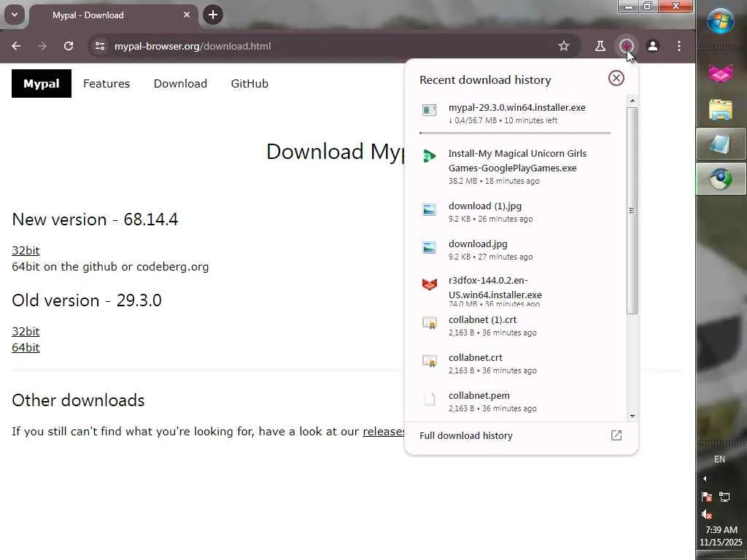This screenshot has height=560, width=747.
Task: Open the Chrome three-dot menu
Action: (679, 46)
